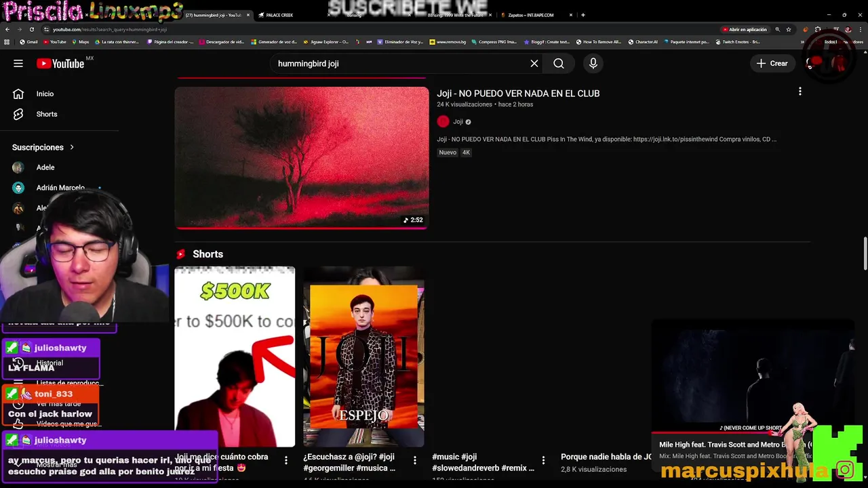
Task: Open the '¿Escuchaz a @joji?' short title
Action: click(x=349, y=462)
